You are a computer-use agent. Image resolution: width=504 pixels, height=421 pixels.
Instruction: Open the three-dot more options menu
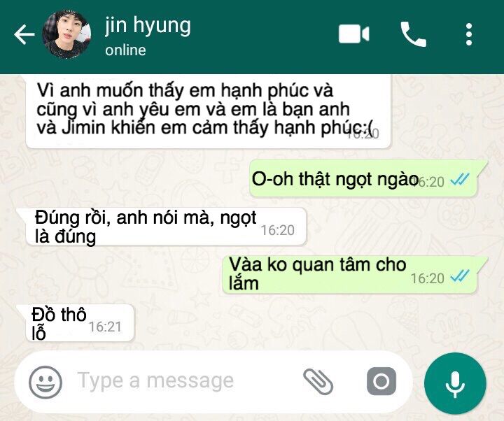pos(469,34)
